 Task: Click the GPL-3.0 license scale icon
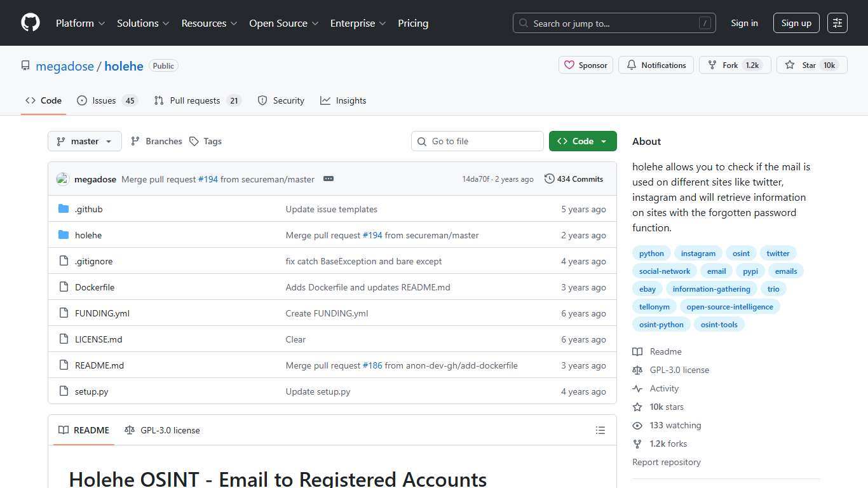point(637,370)
